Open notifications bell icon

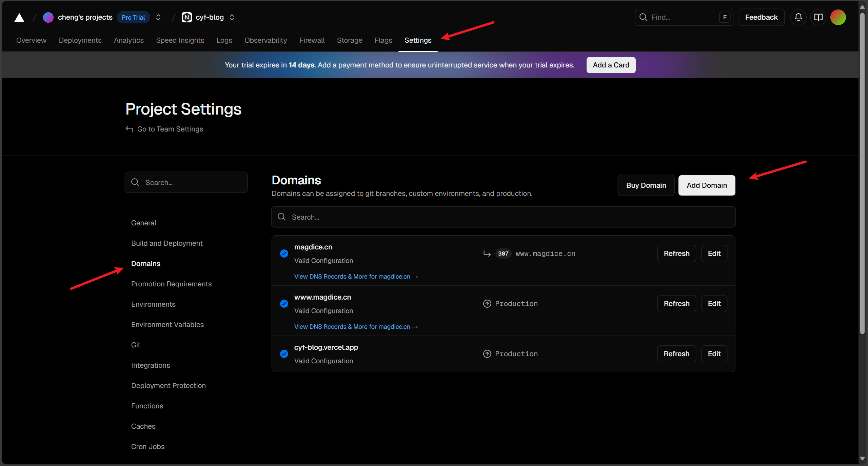point(798,17)
